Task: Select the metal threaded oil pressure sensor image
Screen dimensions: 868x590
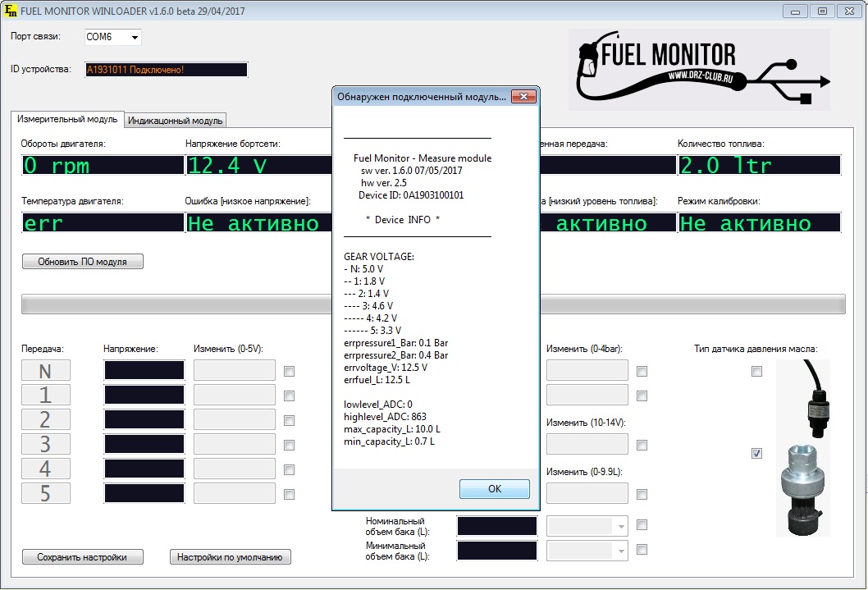Action: (x=803, y=489)
